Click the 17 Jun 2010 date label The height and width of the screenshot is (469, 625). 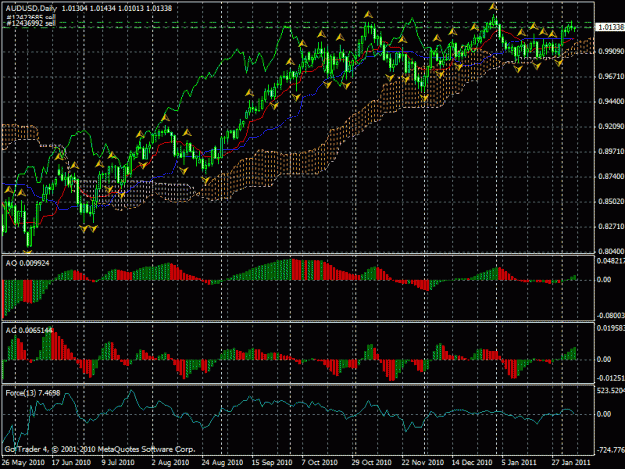point(71,463)
